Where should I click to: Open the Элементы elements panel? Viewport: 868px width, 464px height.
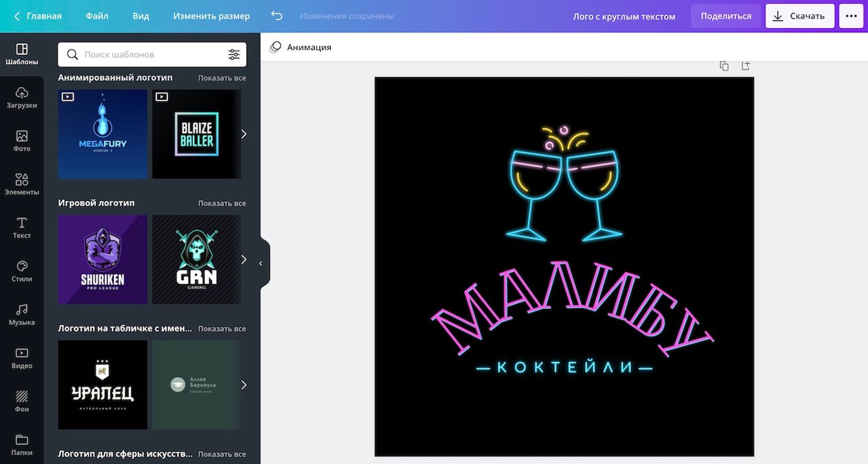(22, 184)
